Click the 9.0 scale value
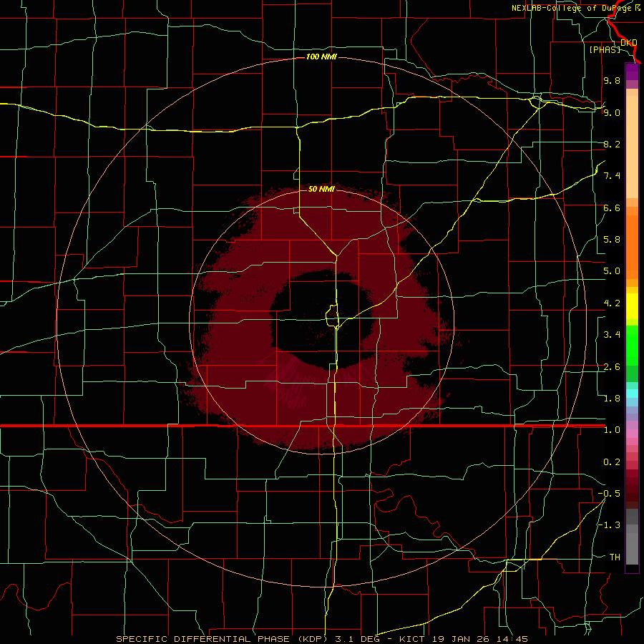Image resolution: width=644 pixels, height=644 pixels. (x=612, y=112)
